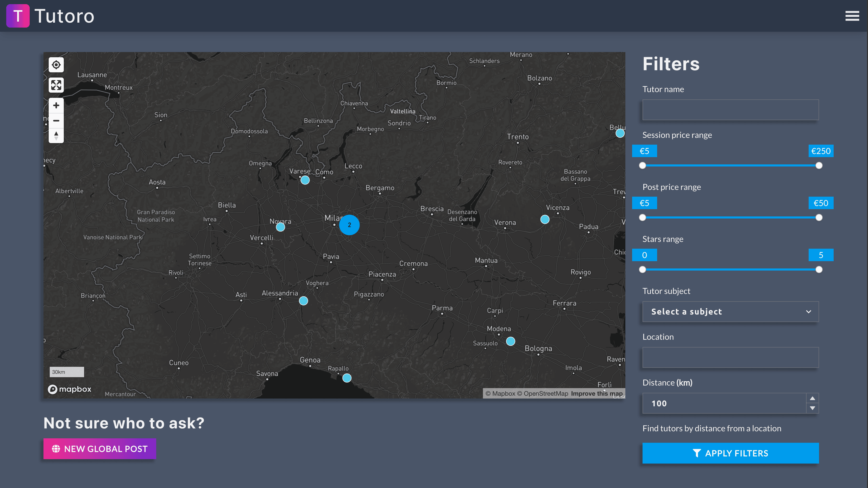Click the clustered marker showing 2

(x=349, y=225)
